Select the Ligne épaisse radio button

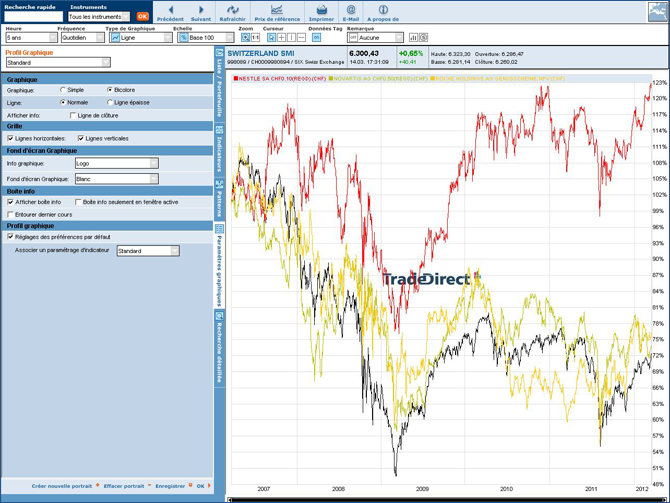click(110, 103)
